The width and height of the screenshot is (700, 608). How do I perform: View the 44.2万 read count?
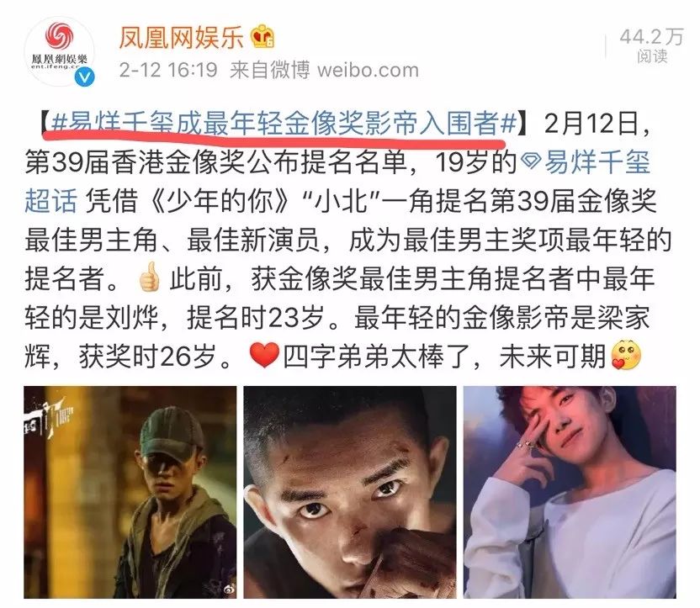coord(651,37)
